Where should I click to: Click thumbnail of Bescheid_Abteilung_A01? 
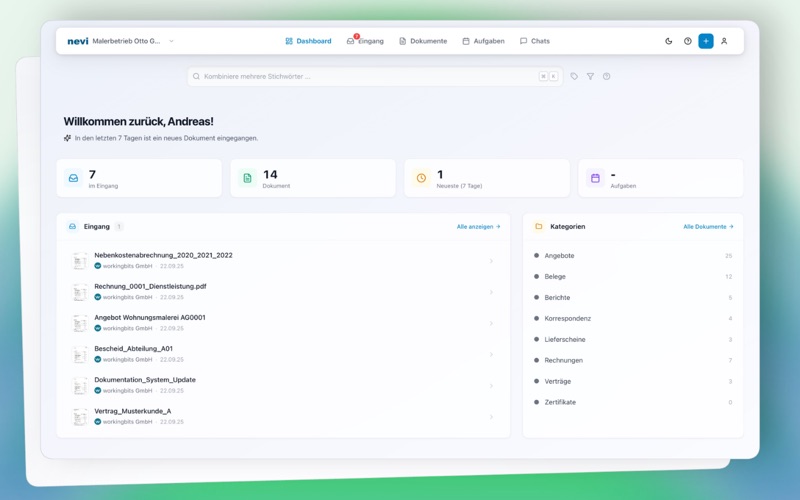click(80, 355)
